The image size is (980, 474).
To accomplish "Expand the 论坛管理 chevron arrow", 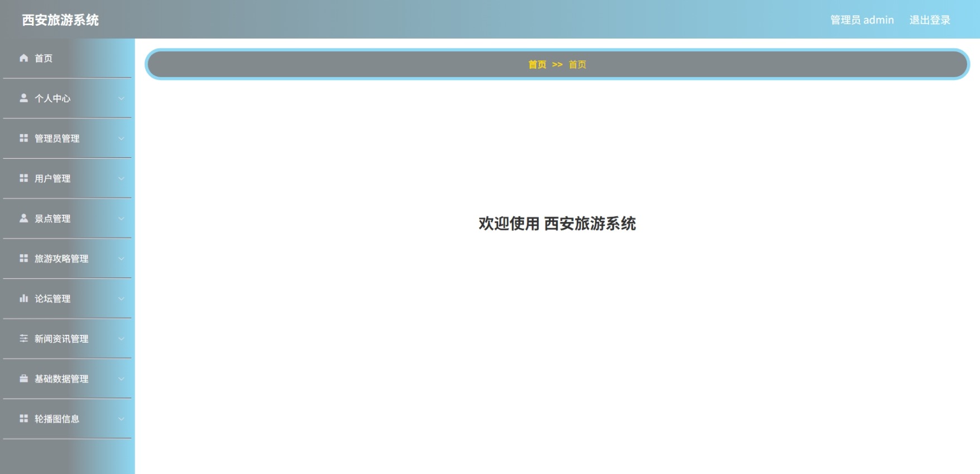I will coord(121,299).
